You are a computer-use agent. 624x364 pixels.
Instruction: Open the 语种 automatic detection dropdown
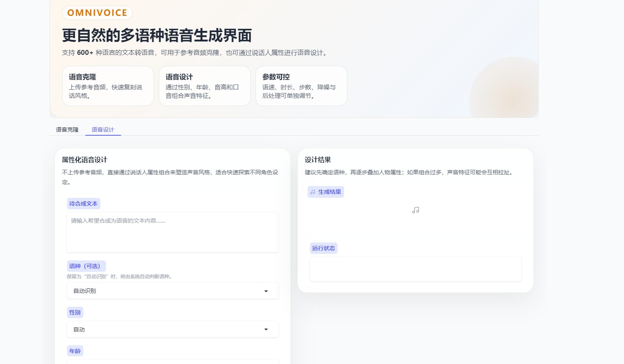tap(172, 291)
